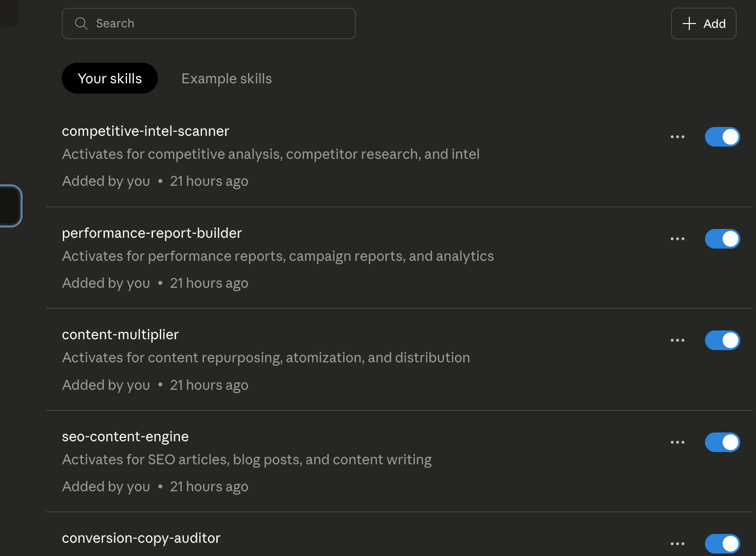756x556 pixels.
Task: Select the performance-report-builder skill name
Action: (152, 233)
